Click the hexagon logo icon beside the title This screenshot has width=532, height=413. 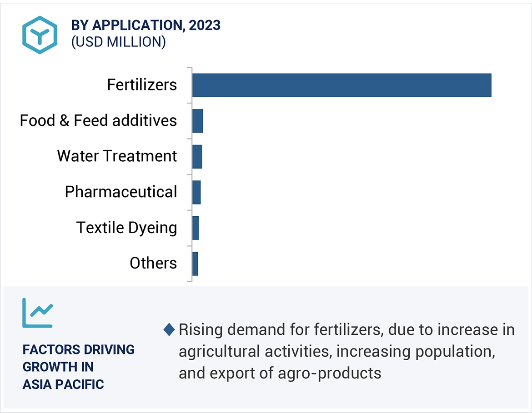pos(40,35)
